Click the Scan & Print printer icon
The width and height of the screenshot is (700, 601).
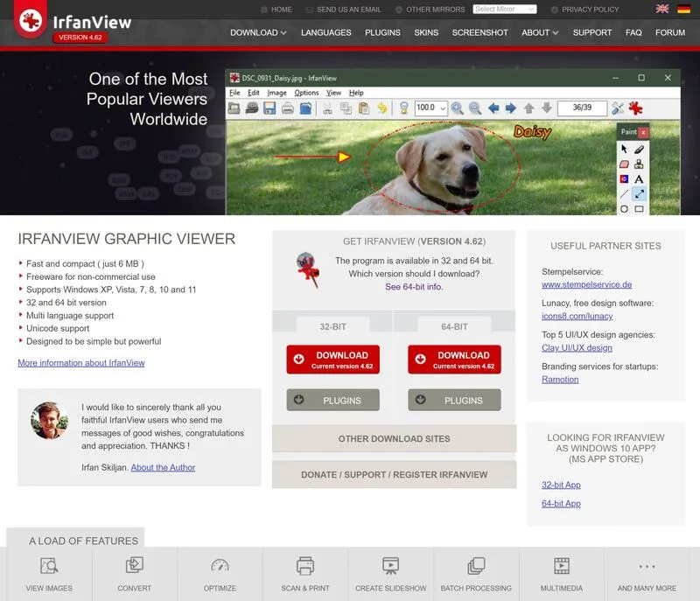[x=304, y=566]
